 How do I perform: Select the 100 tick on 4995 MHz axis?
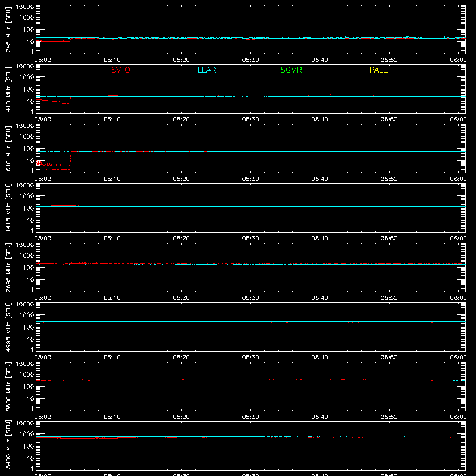pyautogui.click(x=29, y=327)
